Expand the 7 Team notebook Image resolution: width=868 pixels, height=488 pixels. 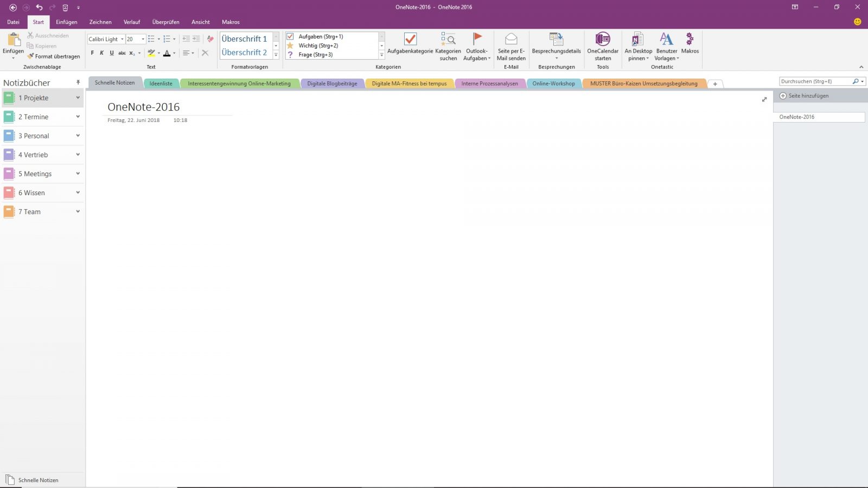(x=78, y=211)
